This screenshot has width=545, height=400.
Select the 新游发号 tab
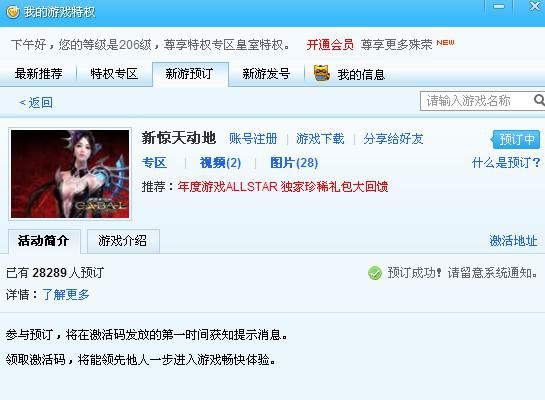tap(266, 74)
